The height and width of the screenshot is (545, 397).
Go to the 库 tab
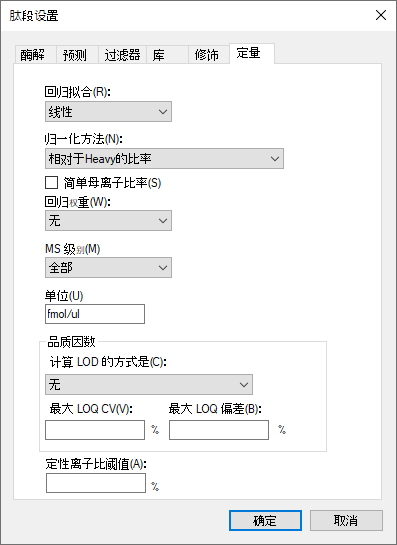coord(168,55)
